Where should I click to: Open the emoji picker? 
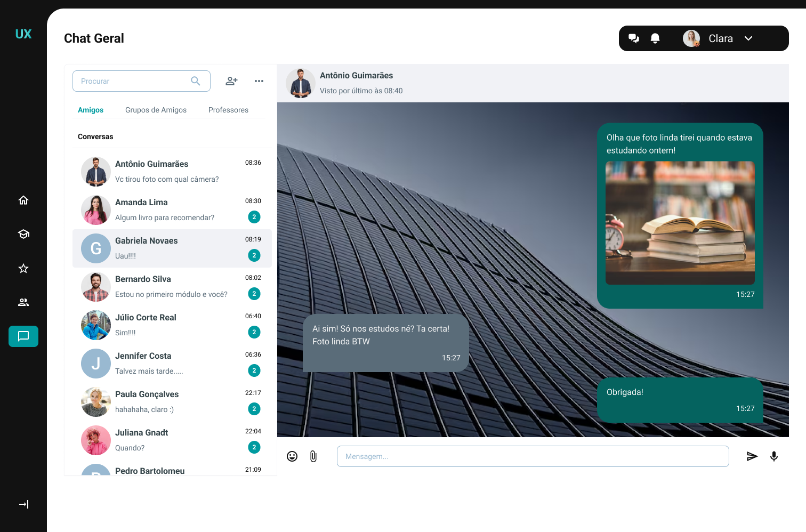pos(292,456)
